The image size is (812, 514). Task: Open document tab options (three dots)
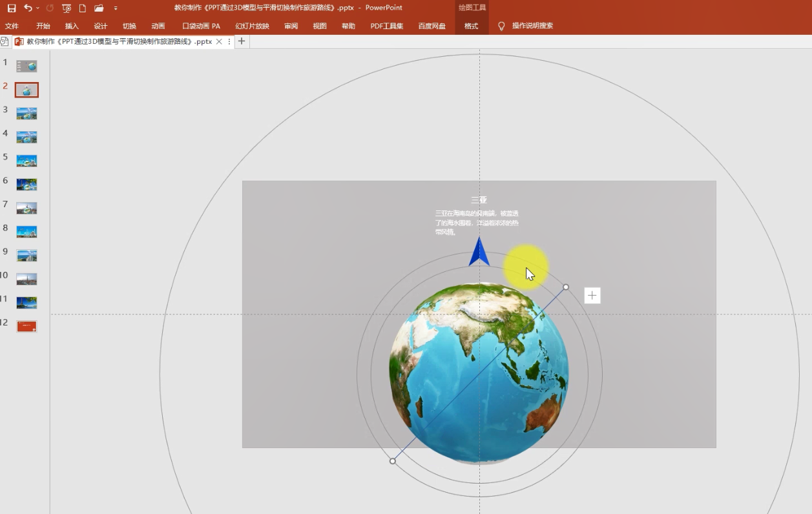[x=229, y=41]
